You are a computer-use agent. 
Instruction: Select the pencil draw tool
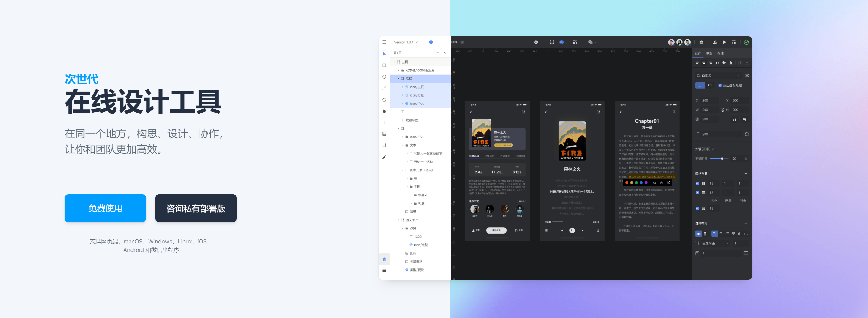click(384, 157)
